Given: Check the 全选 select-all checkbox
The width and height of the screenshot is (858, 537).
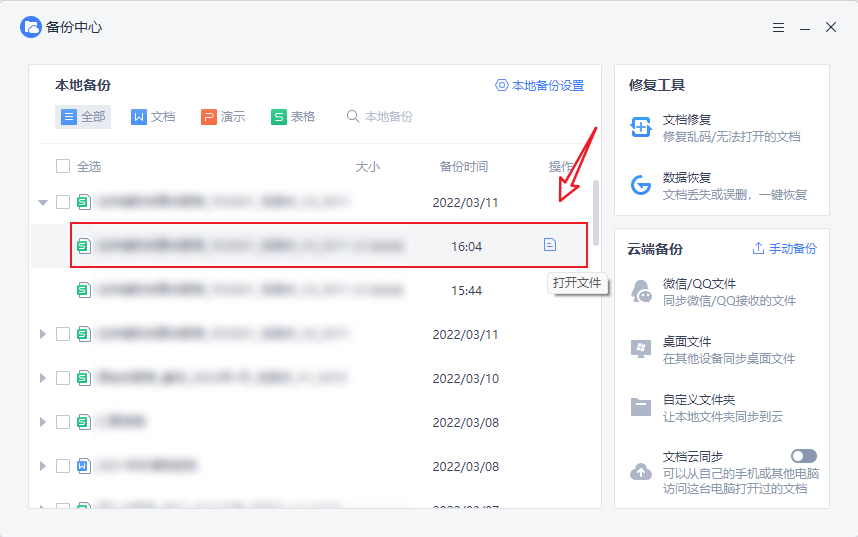Looking at the screenshot, I should pyautogui.click(x=63, y=167).
